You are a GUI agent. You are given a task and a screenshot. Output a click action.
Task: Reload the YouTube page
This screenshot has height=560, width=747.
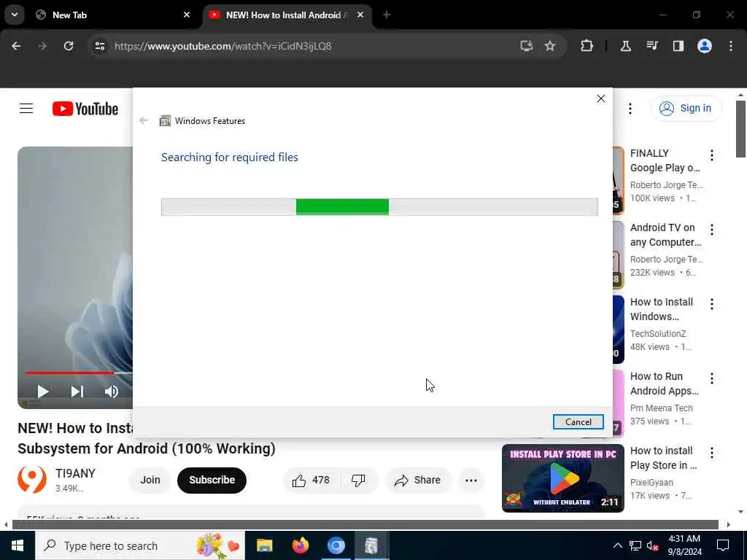69,46
